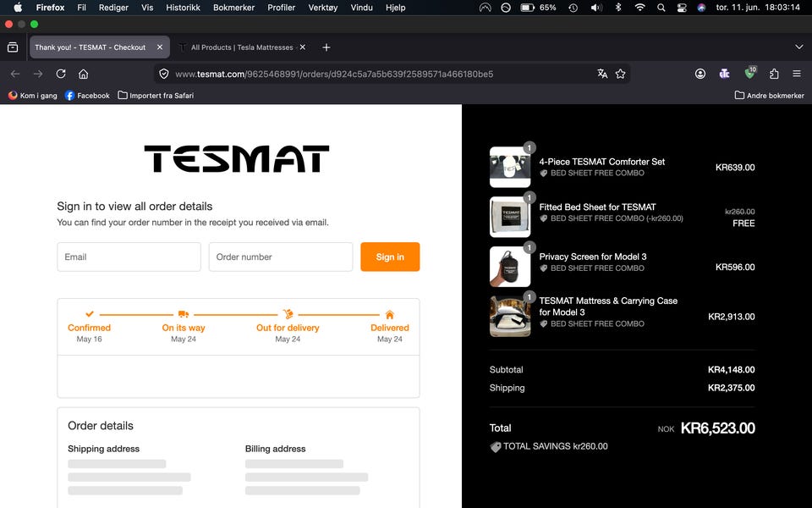Open the Importert fra Safari bookmarks folder
812x508 pixels.
(156, 96)
